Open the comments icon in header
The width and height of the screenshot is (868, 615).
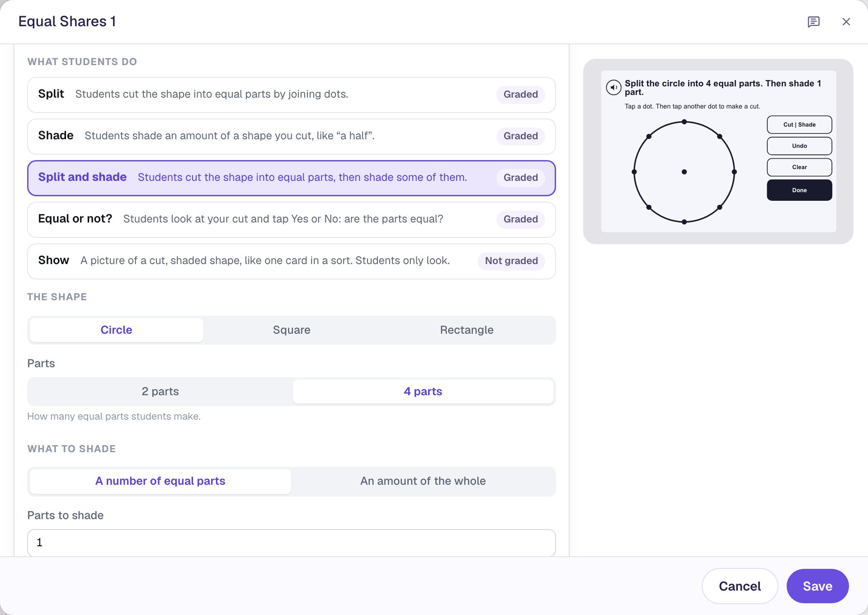813,22
